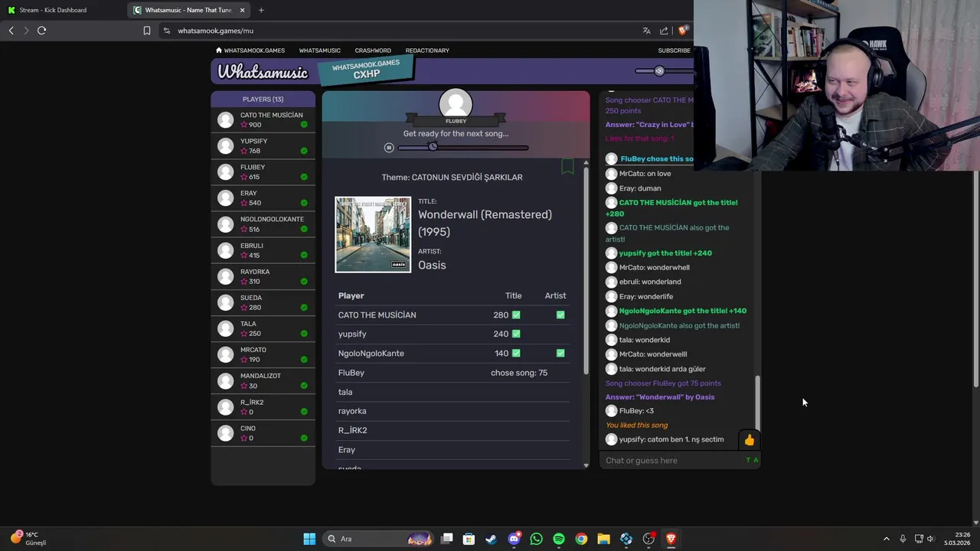Click the 'chose song: 75' cell for FluBey
Image resolution: width=980 pixels, height=551 pixels.
tap(519, 373)
